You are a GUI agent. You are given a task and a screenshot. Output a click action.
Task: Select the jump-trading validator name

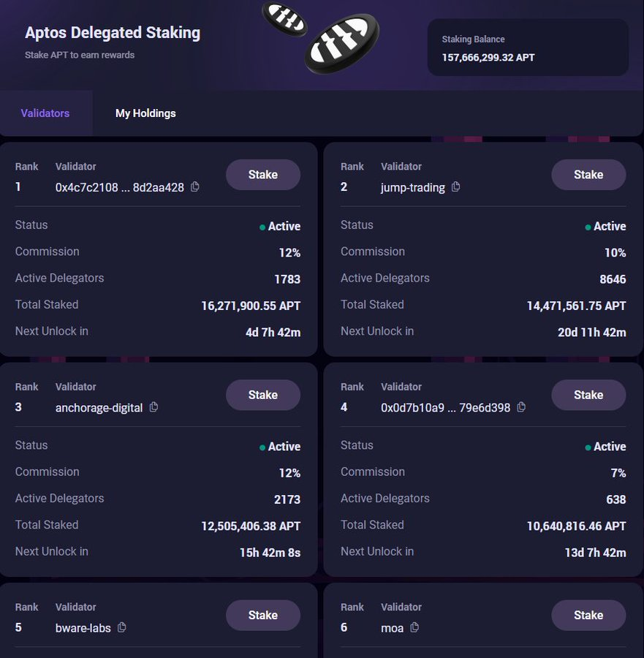413,188
